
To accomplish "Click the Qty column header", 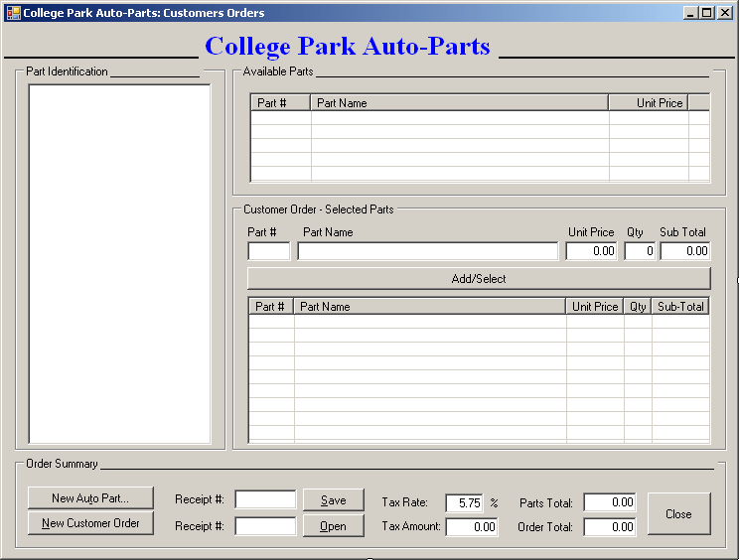I will coord(638,306).
